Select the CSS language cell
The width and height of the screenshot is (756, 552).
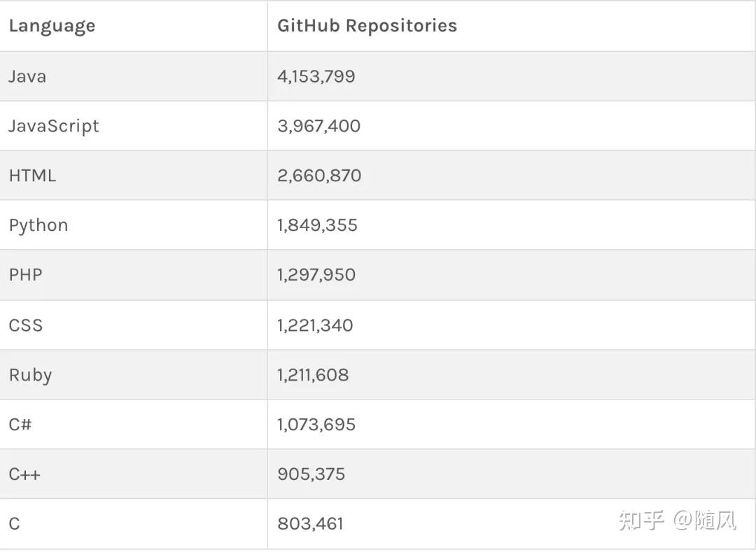26,325
